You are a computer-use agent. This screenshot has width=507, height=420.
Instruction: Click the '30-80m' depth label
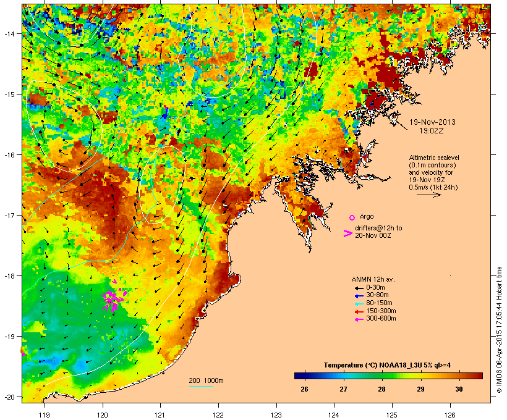click(377, 295)
